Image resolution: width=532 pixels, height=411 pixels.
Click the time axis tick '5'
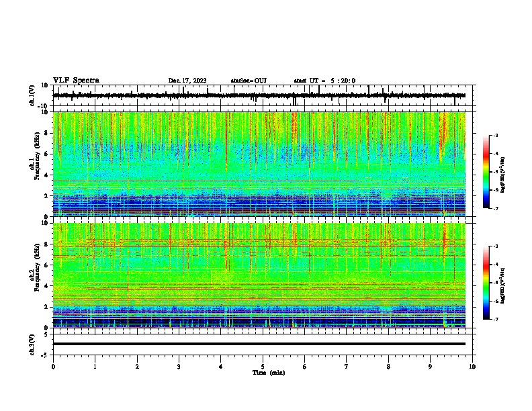click(263, 367)
